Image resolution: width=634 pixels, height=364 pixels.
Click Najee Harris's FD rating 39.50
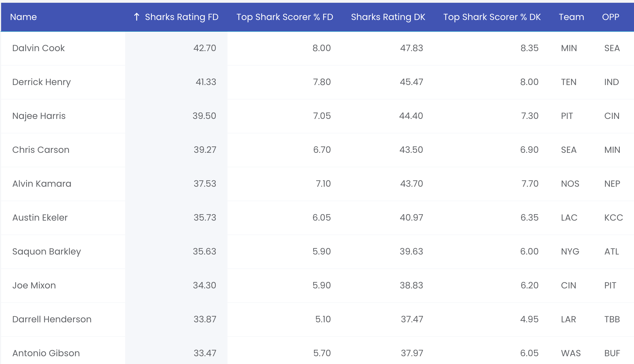(204, 116)
